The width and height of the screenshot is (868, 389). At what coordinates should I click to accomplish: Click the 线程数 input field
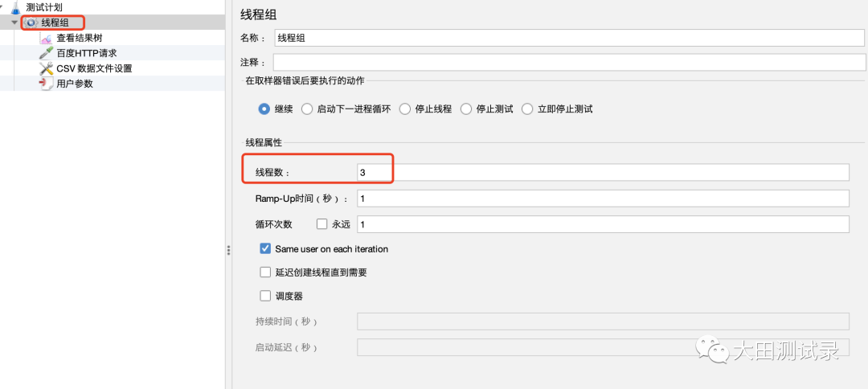pos(603,173)
